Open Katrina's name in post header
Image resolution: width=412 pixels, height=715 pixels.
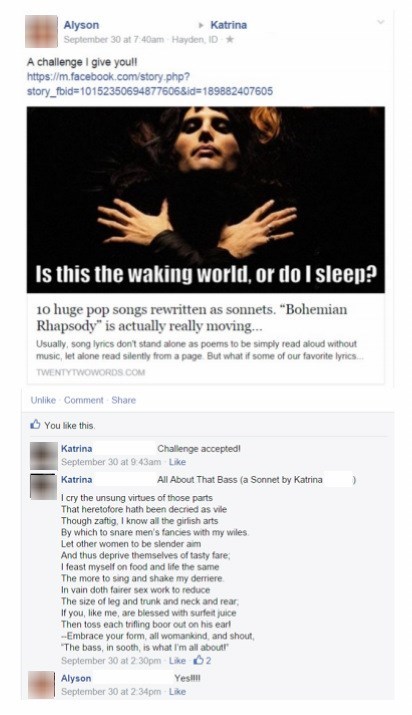coord(228,25)
